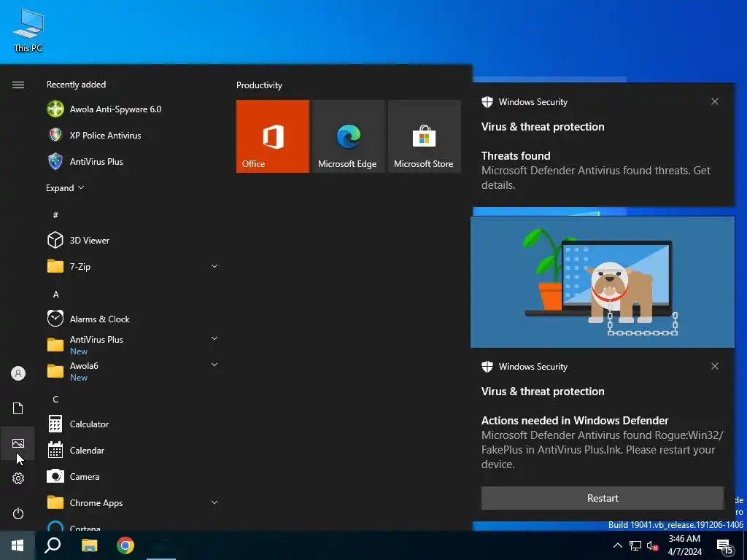Click the Productivity group title
Viewport: 747px width, 560px height.
point(259,85)
